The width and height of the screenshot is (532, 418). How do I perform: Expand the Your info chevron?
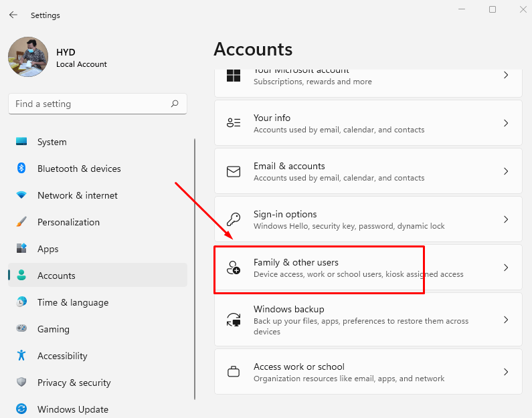point(506,123)
